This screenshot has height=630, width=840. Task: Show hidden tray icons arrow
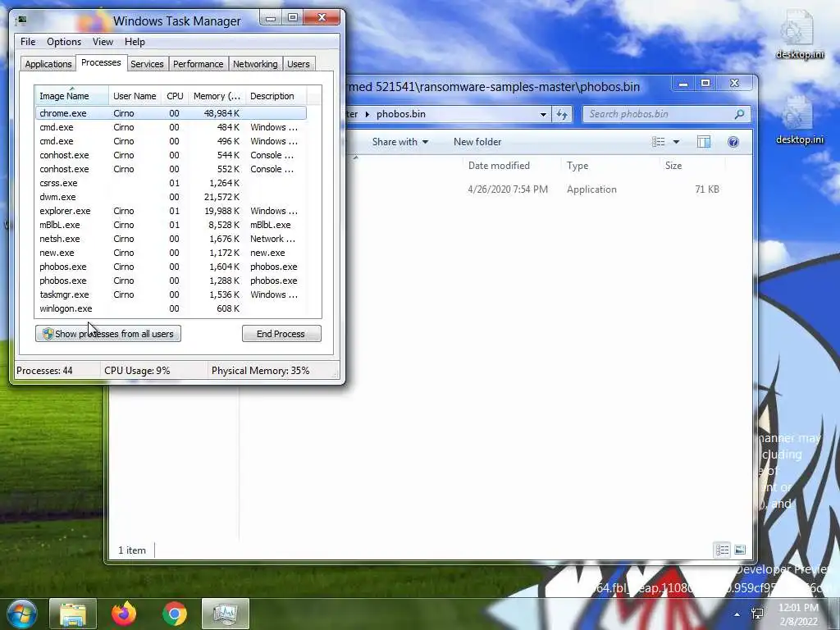pyautogui.click(x=737, y=614)
